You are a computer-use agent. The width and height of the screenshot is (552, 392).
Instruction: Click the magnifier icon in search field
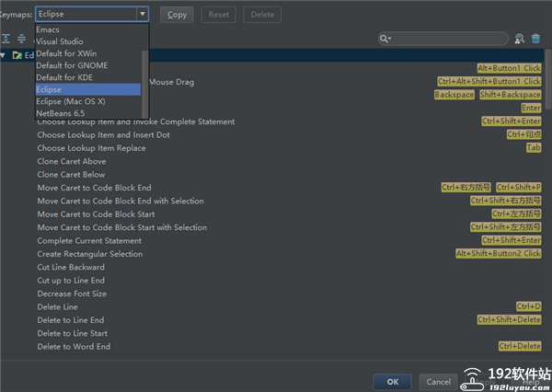pos(385,39)
